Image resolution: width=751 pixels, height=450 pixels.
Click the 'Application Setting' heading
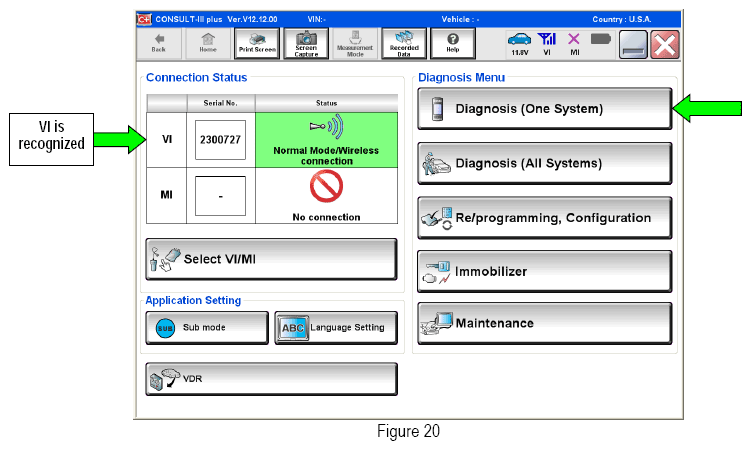[x=193, y=301]
